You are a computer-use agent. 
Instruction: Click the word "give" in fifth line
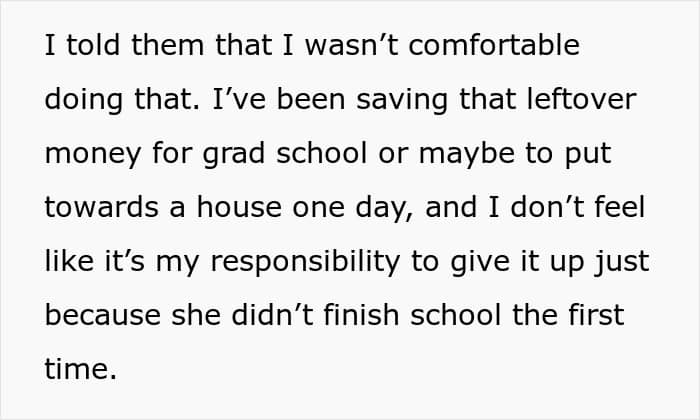[x=480, y=263]
